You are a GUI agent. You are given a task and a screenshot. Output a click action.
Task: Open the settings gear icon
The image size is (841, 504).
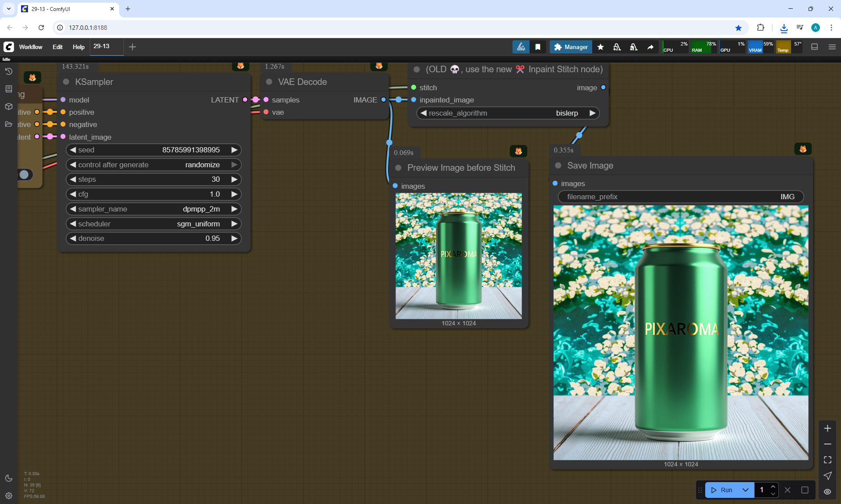(x=9, y=496)
